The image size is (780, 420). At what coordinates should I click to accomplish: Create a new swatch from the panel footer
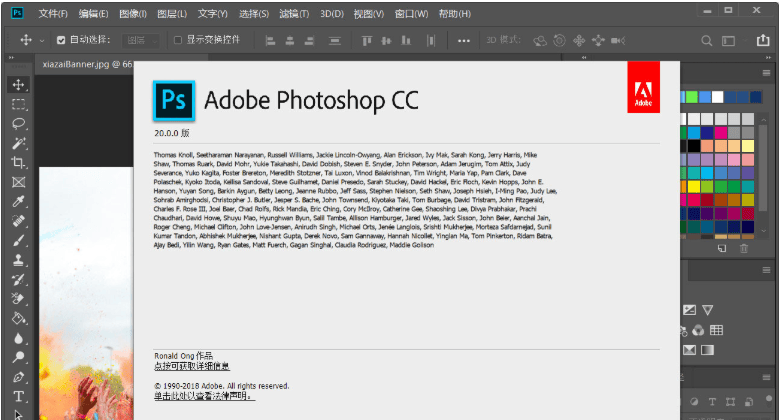722,248
